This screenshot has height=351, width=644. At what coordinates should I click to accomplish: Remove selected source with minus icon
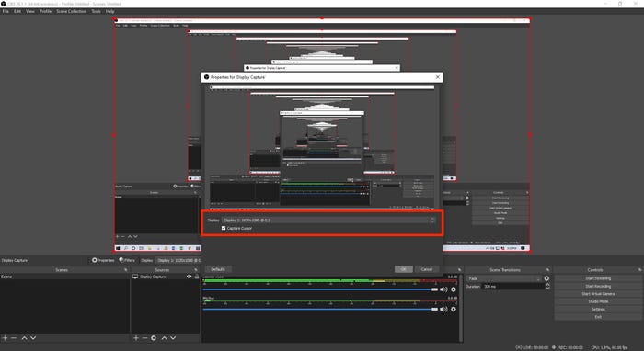144,338
